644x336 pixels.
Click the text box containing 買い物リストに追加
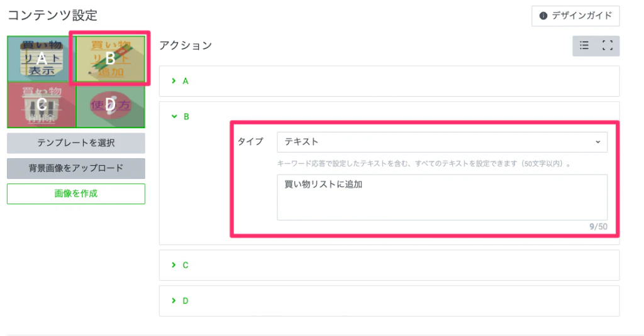[441, 197]
